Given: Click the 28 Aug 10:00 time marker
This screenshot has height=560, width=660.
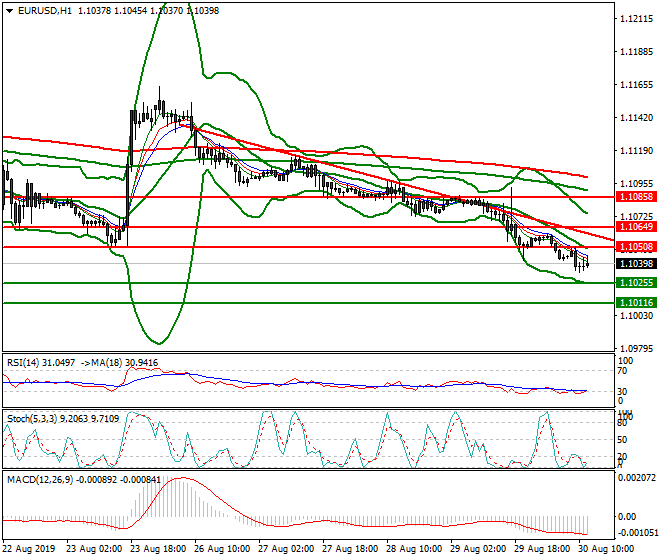Looking at the screenshot, I should point(417,550).
